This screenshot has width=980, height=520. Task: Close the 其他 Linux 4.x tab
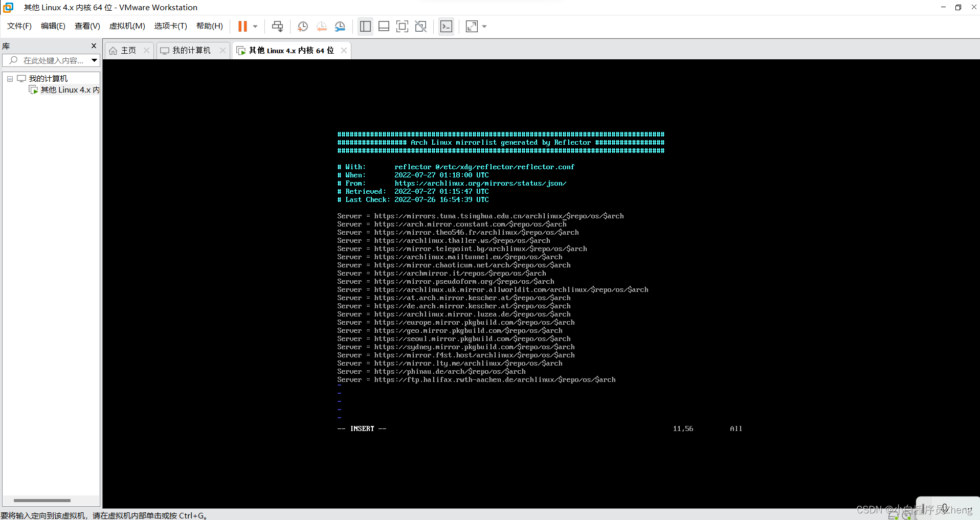coord(344,50)
